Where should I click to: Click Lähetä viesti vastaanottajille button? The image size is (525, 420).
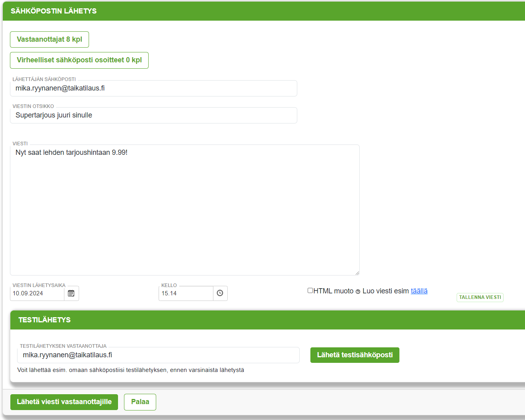[x=64, y=402]
